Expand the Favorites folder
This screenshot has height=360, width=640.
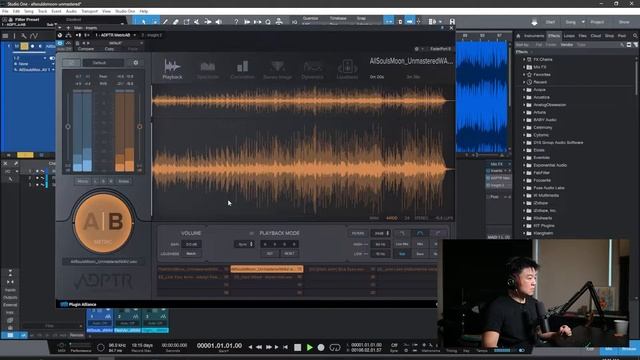[524, 75]
